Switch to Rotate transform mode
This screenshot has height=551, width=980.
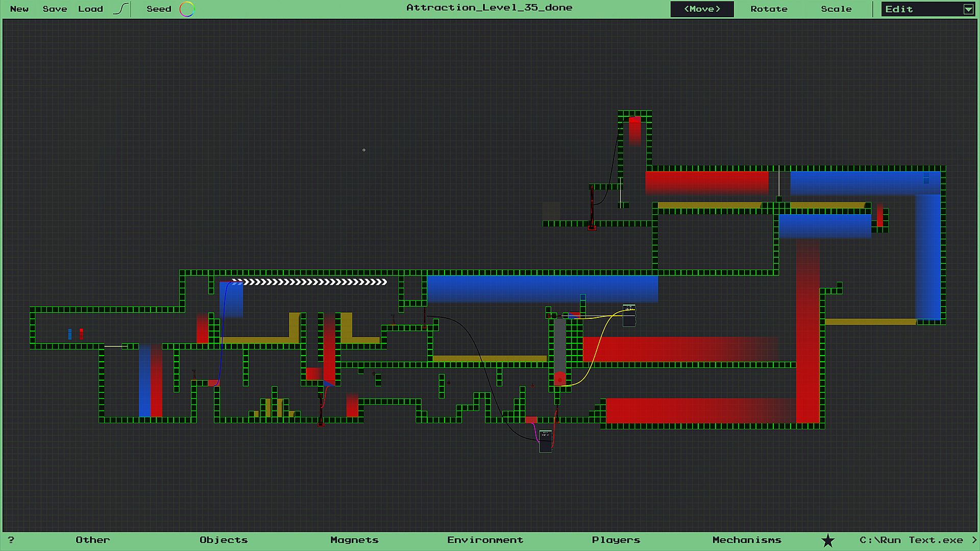click(x=769, y=9)
